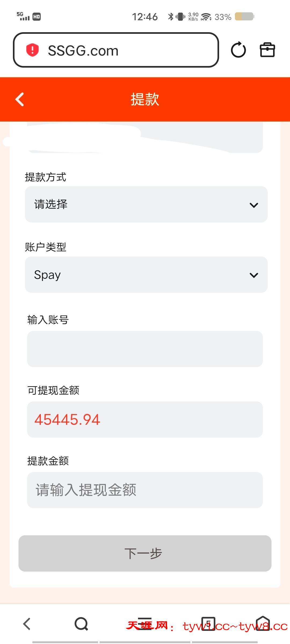Tap the SSGG.com address bar
290x644 pixels.
pyautogui.click(x=116, y=50)
